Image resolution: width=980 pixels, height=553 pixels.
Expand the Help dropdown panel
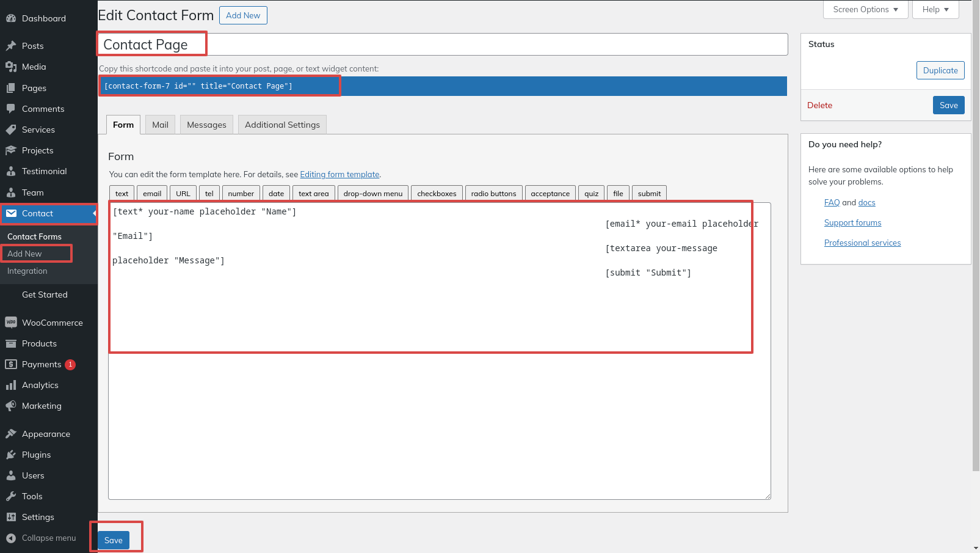[935, 10]
